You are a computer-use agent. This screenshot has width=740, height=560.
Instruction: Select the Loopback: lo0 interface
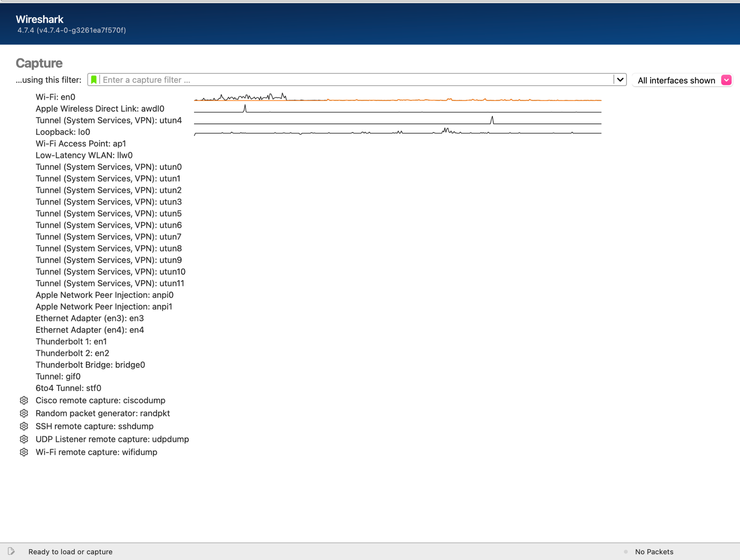[x=63, y=132]
